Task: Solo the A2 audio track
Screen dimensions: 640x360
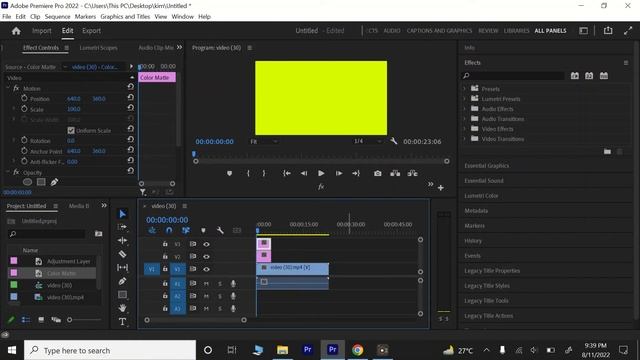Action: 220,296
